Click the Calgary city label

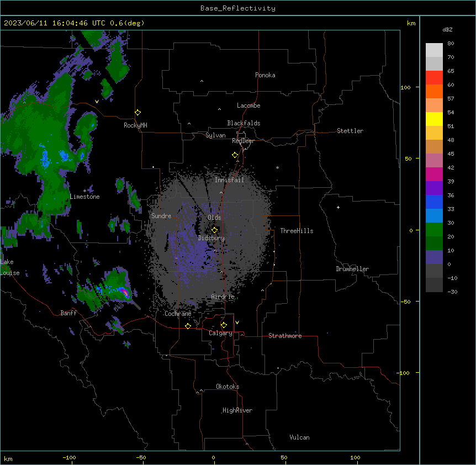[220, 333]
